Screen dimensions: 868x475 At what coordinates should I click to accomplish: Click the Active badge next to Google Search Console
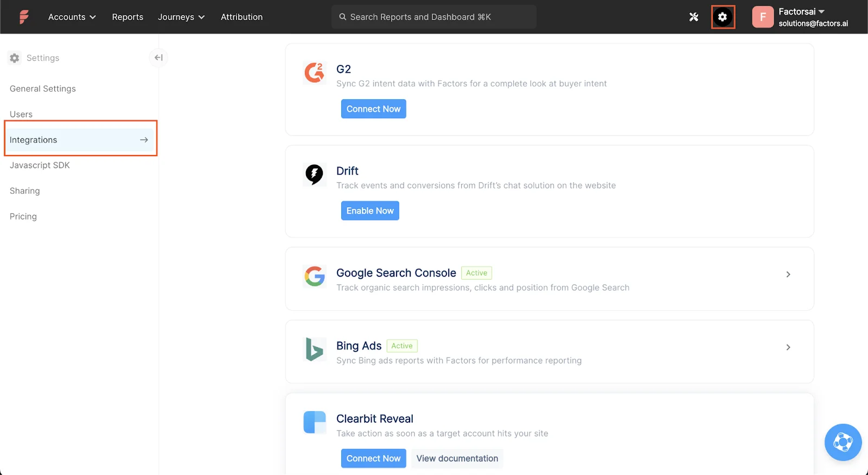[476, 273]
